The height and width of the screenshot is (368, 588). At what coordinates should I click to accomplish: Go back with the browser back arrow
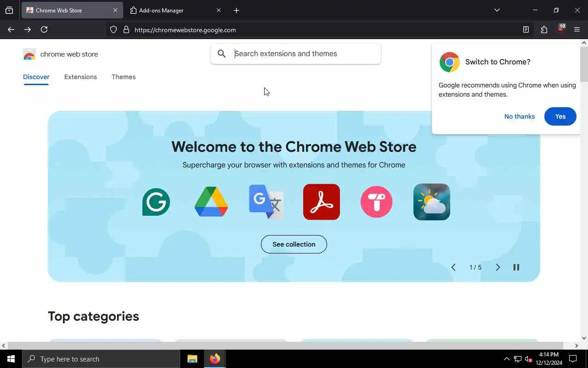(11, 30)
